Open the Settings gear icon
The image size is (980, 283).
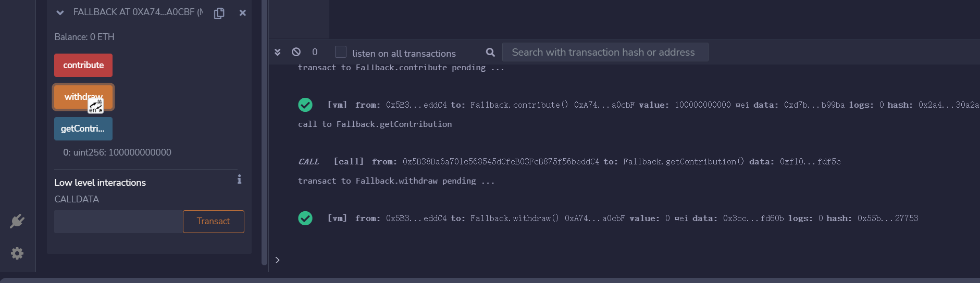(x=17, y=253)
